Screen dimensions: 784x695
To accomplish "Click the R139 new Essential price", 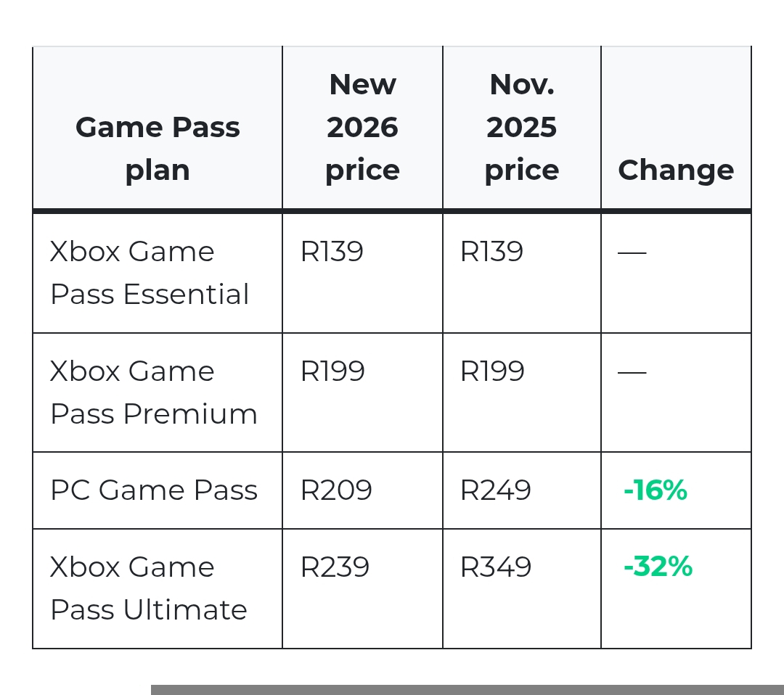I will pyautogui.click(x=332, y=252).
